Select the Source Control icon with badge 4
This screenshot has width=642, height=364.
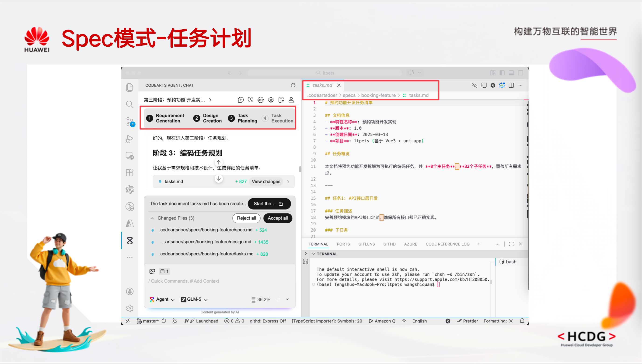point(130,121)
